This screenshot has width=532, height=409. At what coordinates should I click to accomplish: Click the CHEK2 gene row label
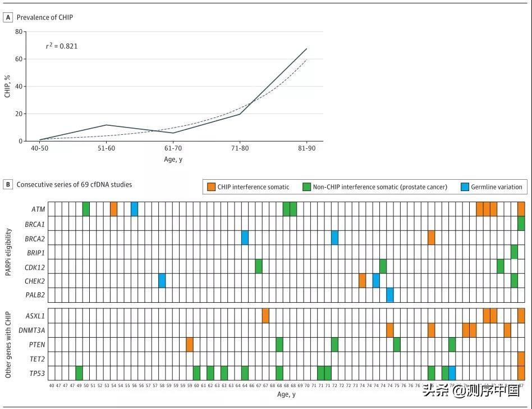(x=35, y=281)
